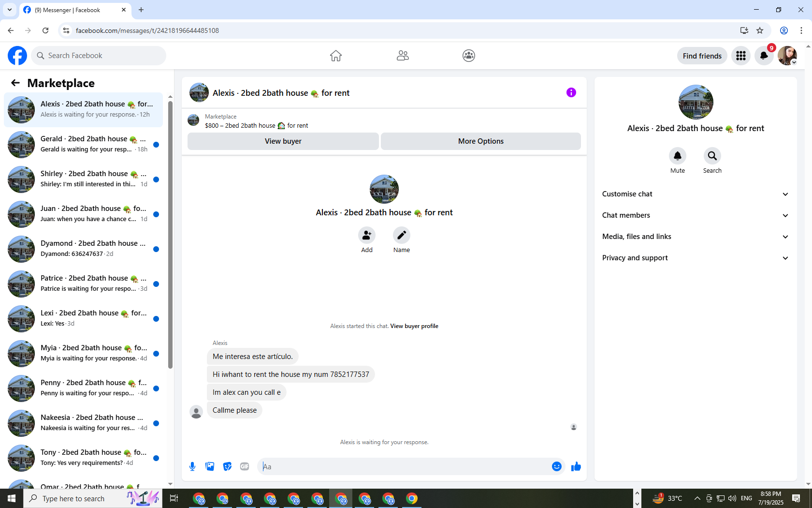The image size is (812, 508).
Task: Click the conversation list scrollbar
Action: [x=170, y=235]
